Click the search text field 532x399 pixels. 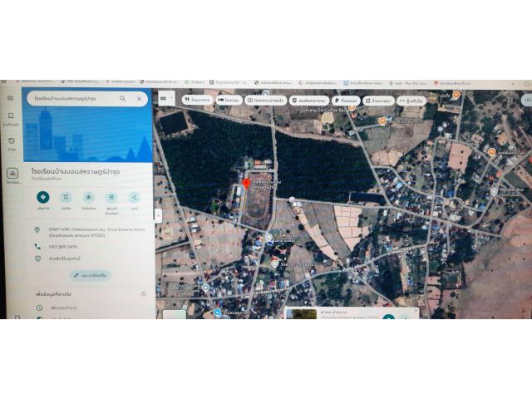75,99
